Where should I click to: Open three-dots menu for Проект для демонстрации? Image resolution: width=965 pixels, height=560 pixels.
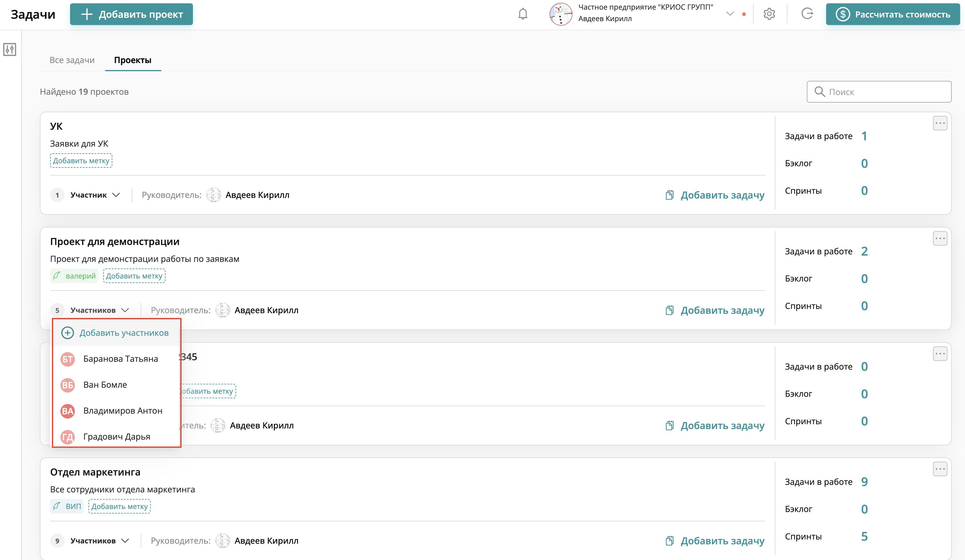point(940,238)
